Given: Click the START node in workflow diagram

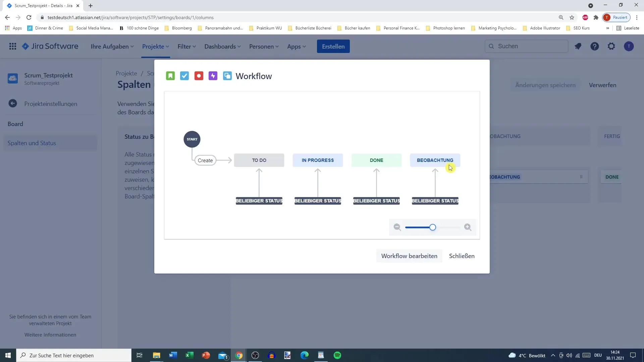Looking at the screenshot, I should [x=192, y=139].
